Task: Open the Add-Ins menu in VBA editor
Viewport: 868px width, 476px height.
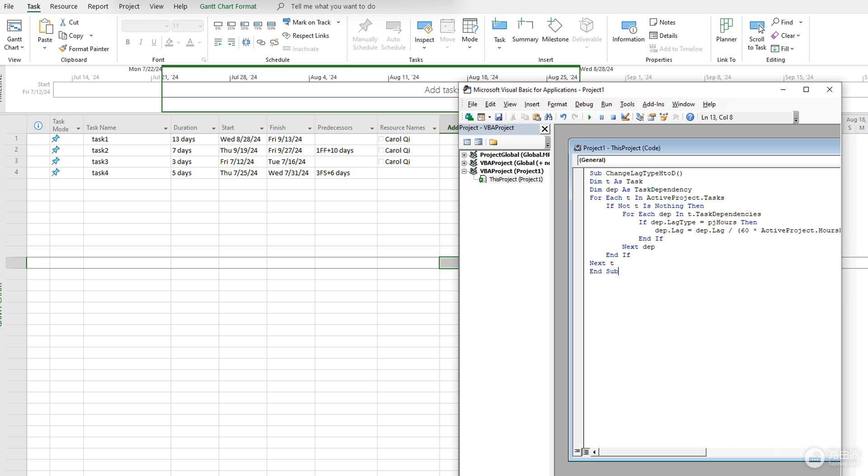Action: coord(653,104)
